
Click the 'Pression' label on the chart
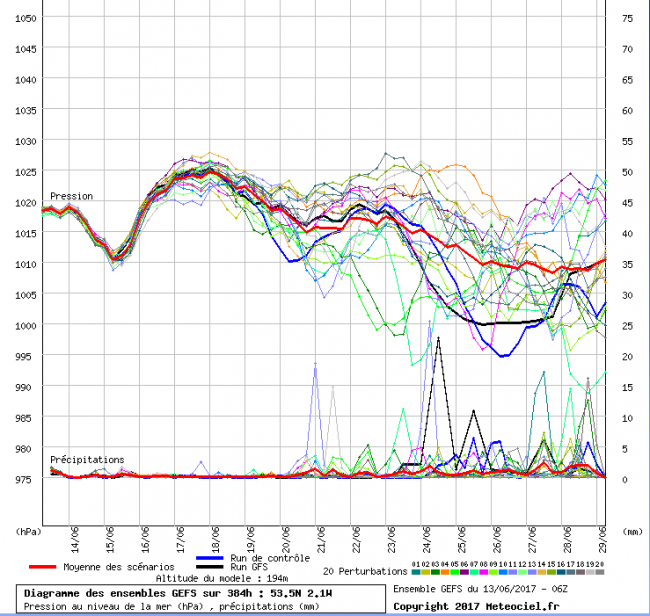point(71,197)
